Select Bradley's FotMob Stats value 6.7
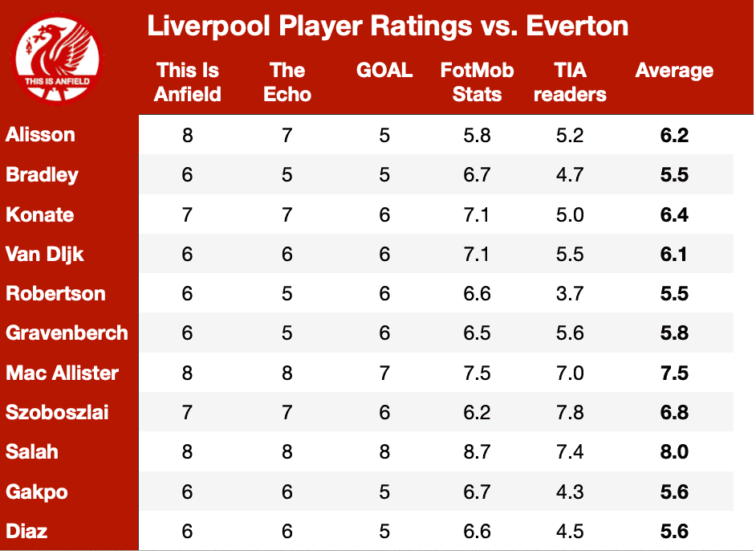Screen dimensions: 756x551 (477, 174)
